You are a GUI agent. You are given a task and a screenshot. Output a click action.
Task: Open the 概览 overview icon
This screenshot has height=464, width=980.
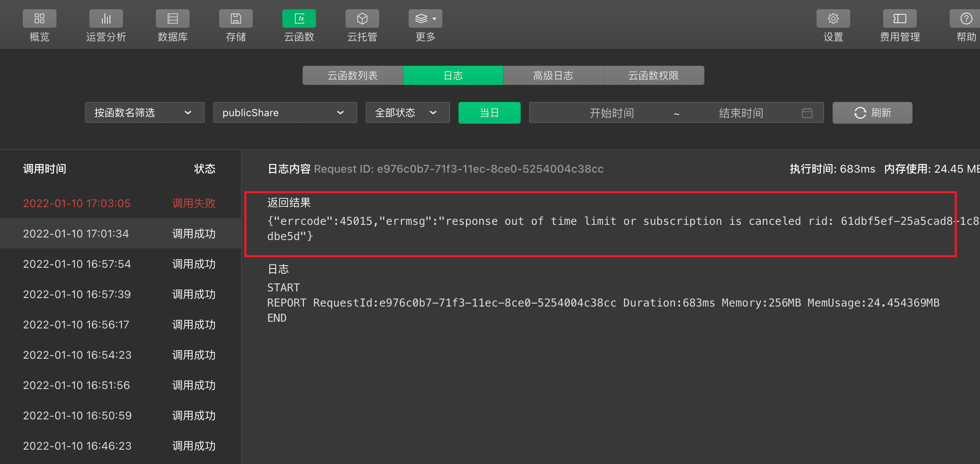pyautogui.click(x=39, y=19)
